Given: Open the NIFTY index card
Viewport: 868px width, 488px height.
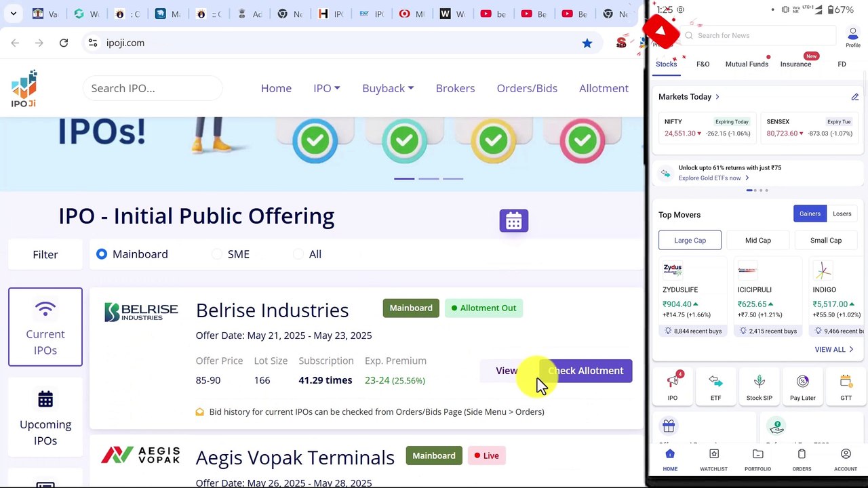Looking at the screenshot, I should click(x=706, y=127).
